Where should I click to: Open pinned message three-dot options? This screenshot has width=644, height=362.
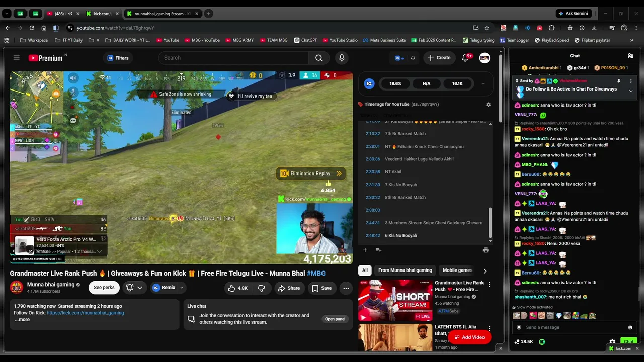631,81
